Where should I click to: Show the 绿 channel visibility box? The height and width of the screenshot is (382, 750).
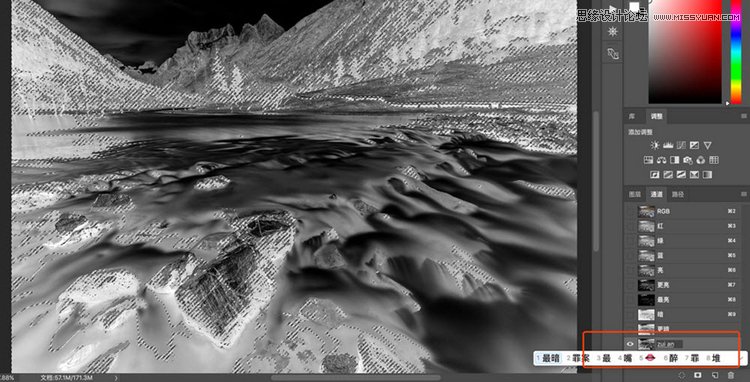click(630, 240)
